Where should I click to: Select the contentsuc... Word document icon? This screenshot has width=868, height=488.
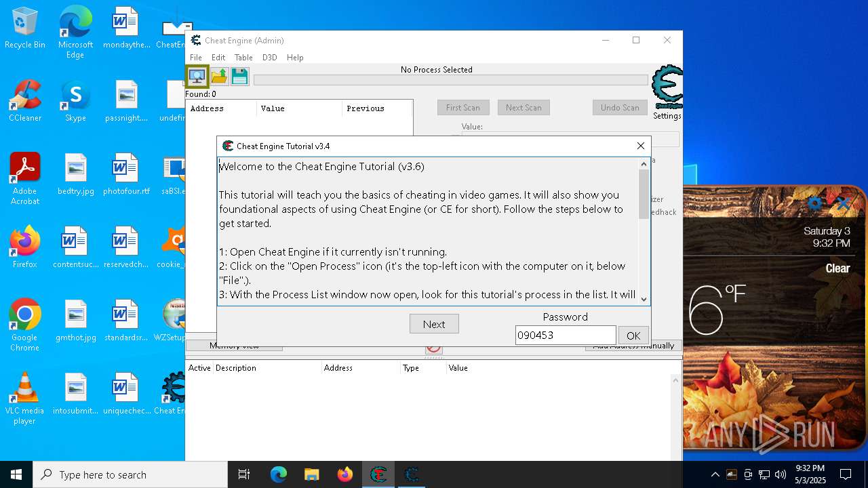click(x=75, y=247)
